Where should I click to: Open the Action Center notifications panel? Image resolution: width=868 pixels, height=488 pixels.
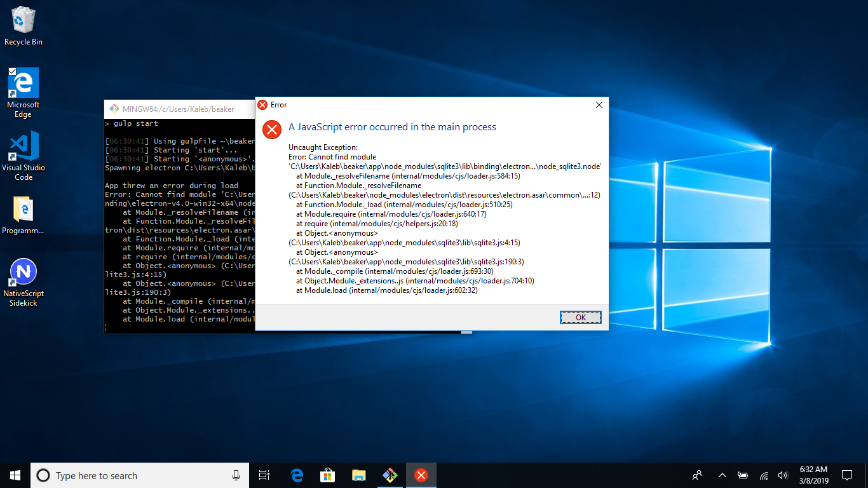pos(847,475)
